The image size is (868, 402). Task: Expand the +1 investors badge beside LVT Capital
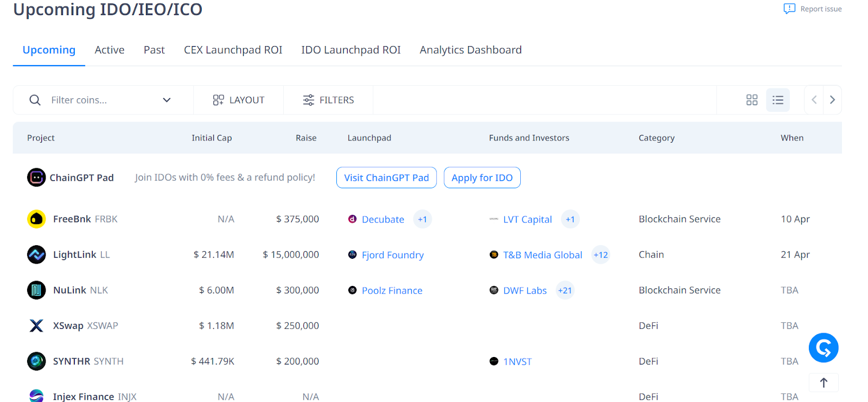pos(570,219)
